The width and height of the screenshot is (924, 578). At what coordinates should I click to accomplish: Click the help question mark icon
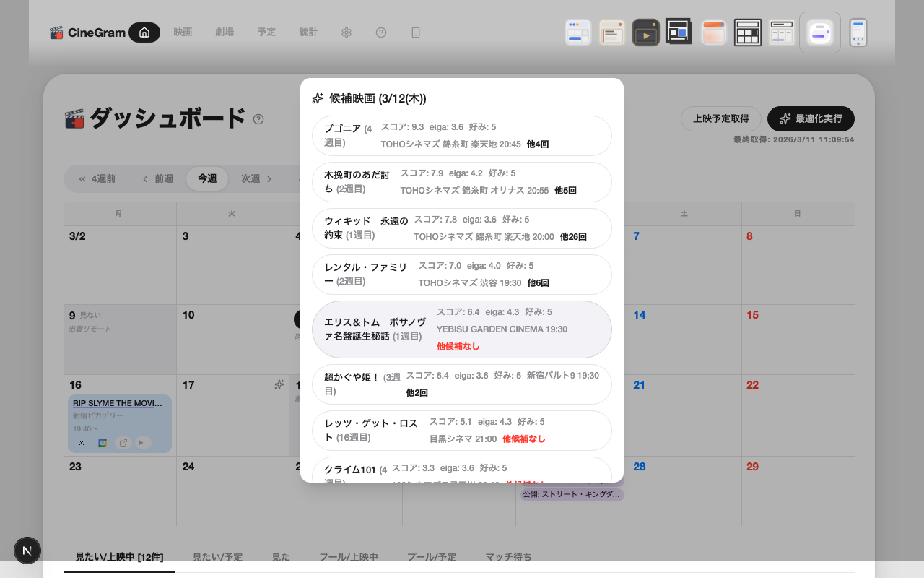tap(381, 33)
